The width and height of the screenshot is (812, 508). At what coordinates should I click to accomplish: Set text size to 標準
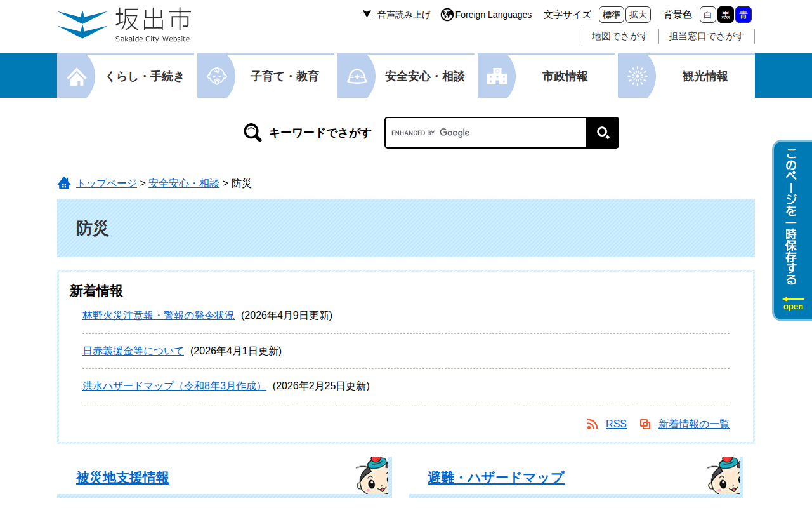pos(612,15)
